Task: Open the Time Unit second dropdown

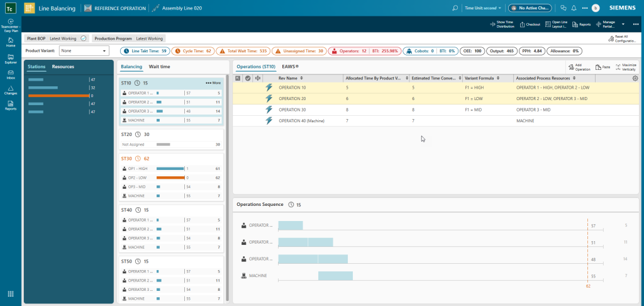Action: 482,8
